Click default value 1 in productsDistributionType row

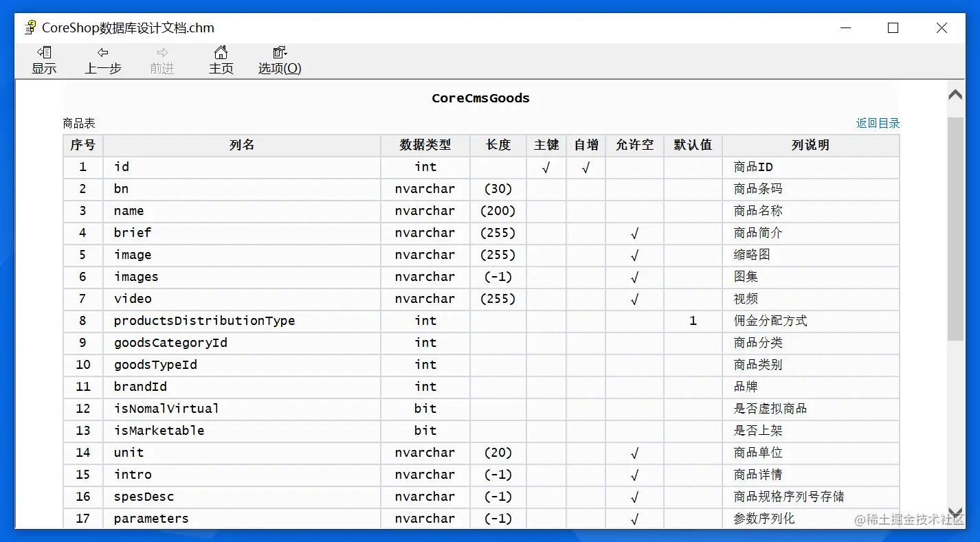coord(693,321)
